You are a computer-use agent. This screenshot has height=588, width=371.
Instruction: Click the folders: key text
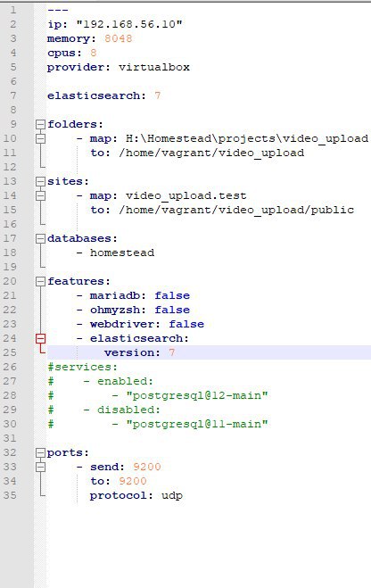click(x=75, y=124)
